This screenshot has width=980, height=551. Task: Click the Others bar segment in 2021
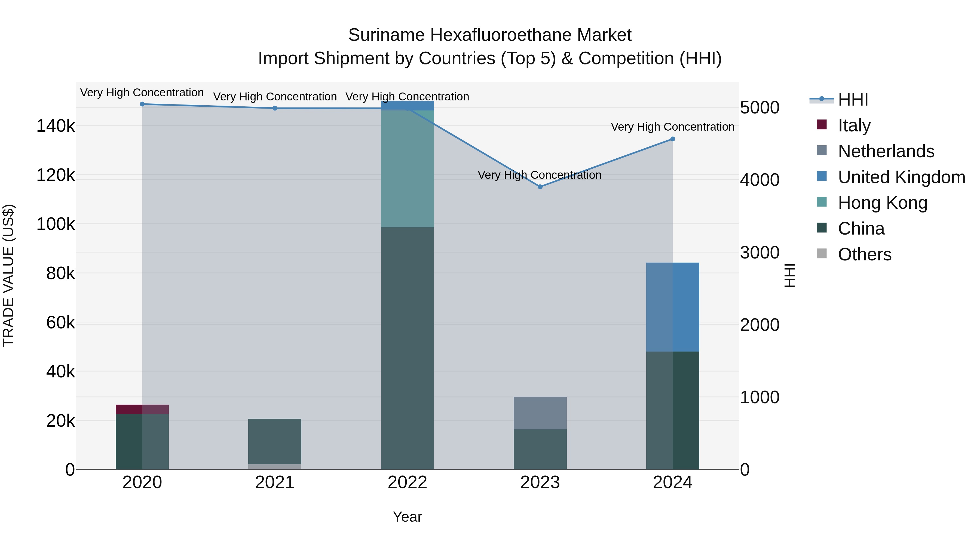275,467
